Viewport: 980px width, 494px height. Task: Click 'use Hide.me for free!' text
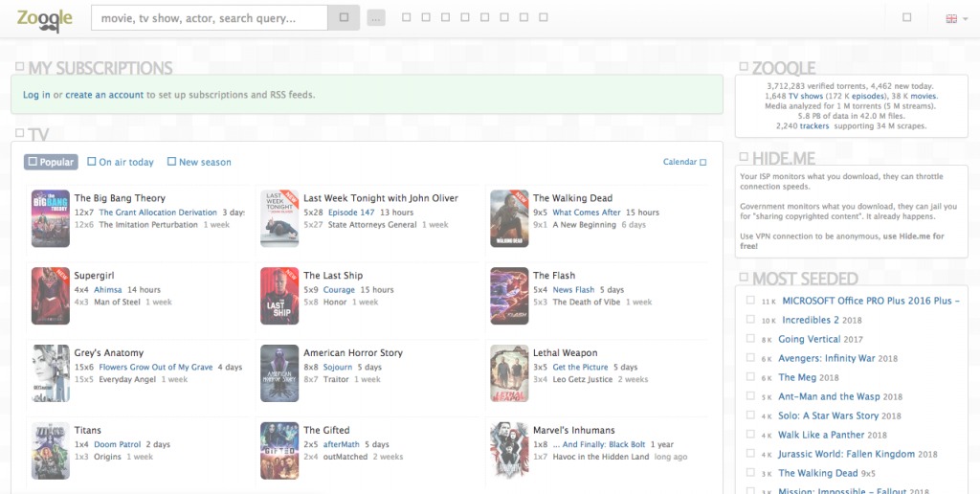click(842, 241)
